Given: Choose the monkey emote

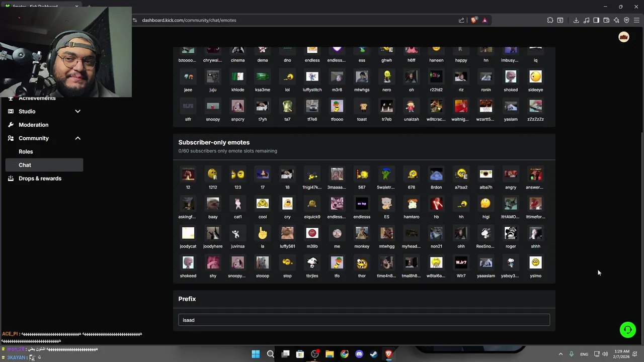Looking at the screenshot, I should click(x=362, y=234).
